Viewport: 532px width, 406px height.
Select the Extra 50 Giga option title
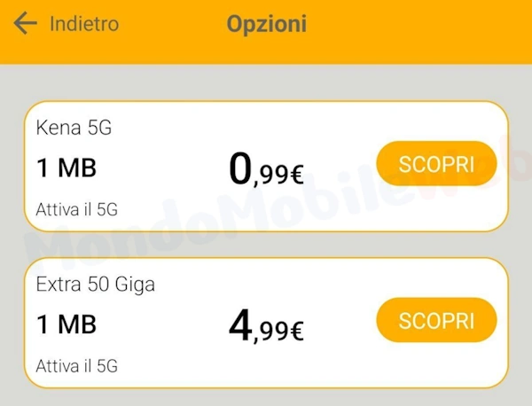(96, 285)
